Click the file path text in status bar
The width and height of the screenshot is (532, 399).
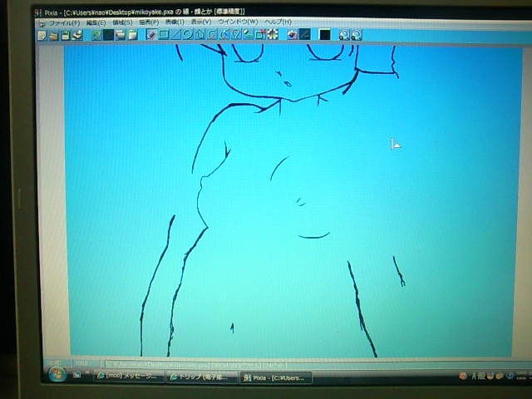pos(158,365)
